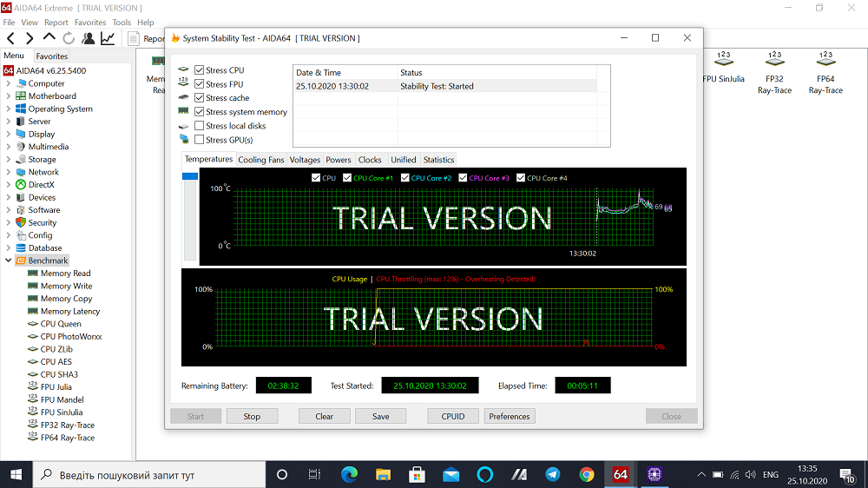Click the Refresh toolbar icon
The image size is (868, 488).
click(69, 38)
